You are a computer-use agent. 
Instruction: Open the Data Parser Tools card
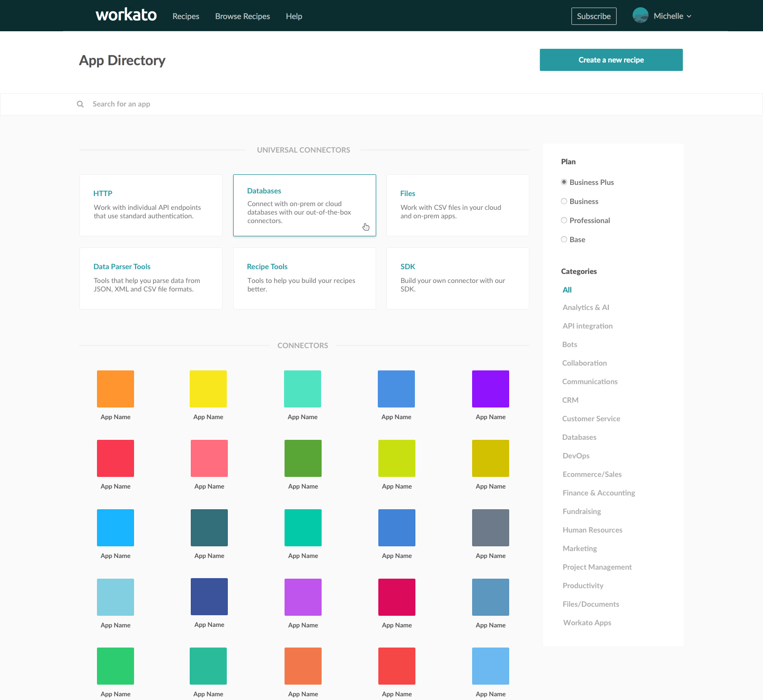click(151, 278)
